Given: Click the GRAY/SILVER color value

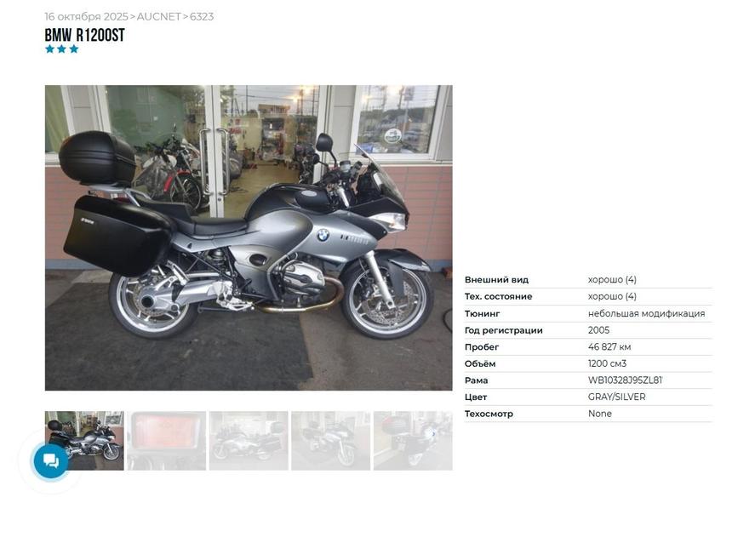Looking at the screenshot, I should click(x=617, y=397).
